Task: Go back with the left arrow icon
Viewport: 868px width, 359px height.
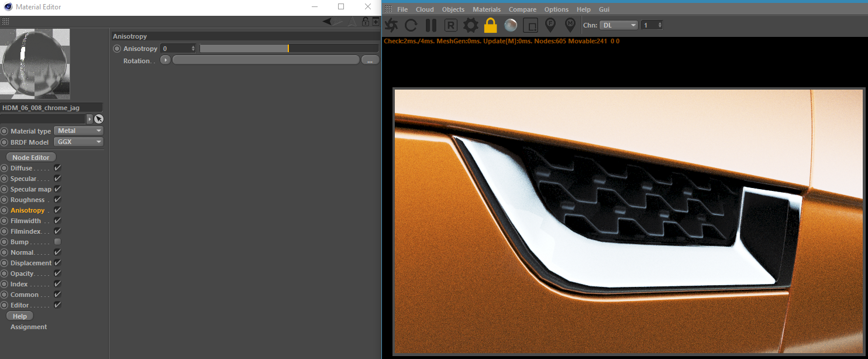Action: coord(328,22)
